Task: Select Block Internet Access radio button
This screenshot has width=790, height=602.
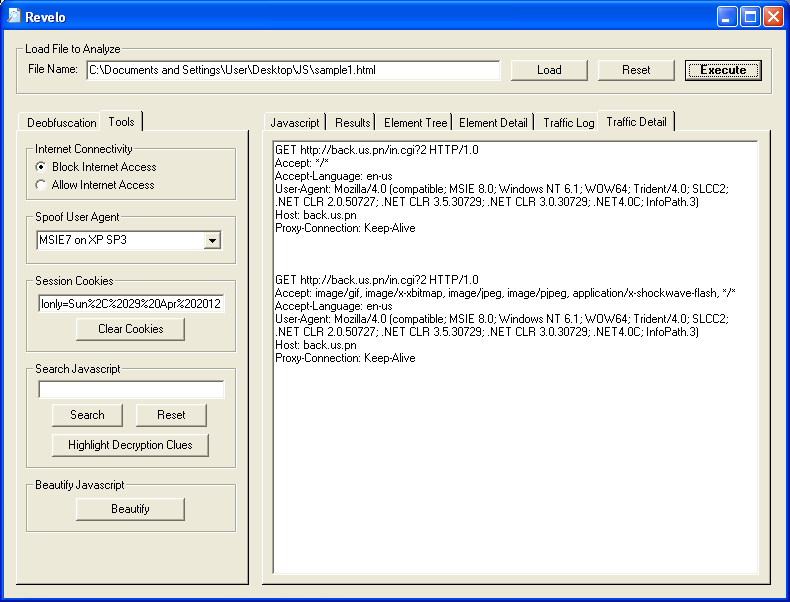Action: [x=42, y=167]
